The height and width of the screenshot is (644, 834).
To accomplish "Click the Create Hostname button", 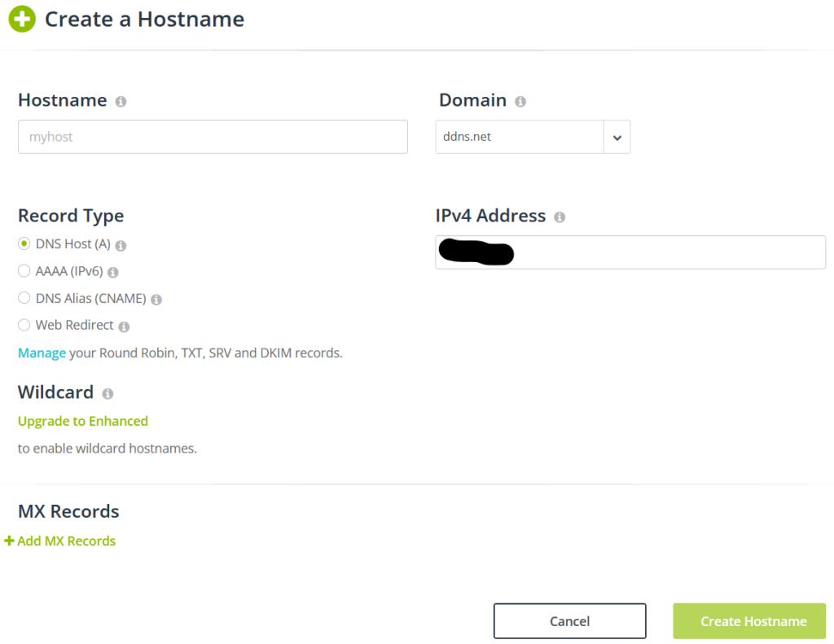I will pos(749,620).
